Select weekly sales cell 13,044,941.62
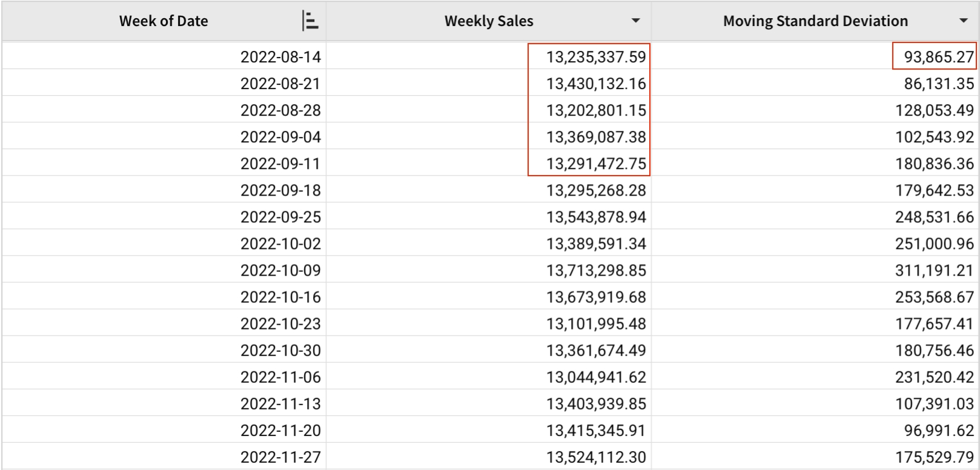Image resolution: width=980 pixels, height=470 pixels. (x=596, y=377)
